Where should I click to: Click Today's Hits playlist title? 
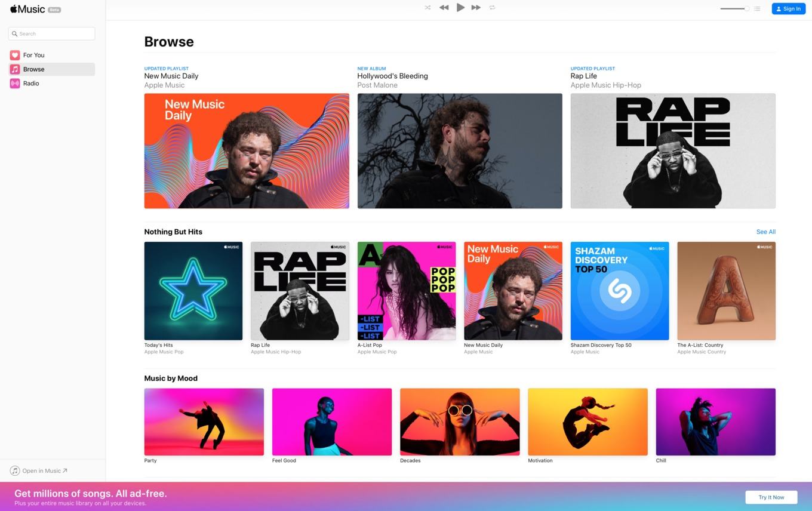pyautogui.click(x=158, y=345)
